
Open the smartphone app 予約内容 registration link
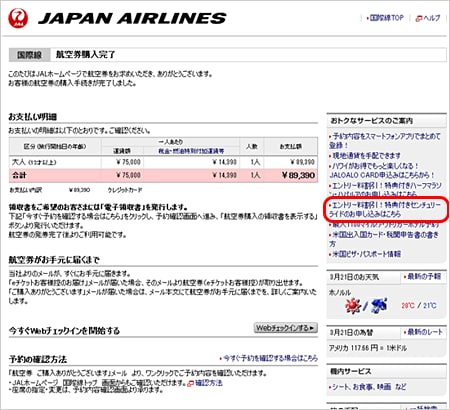(x=385, y=141)
